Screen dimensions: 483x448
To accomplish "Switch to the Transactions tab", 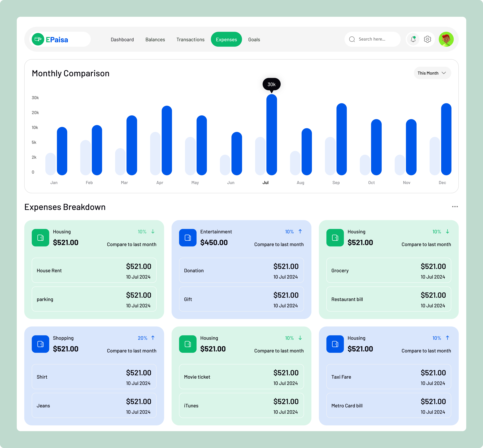I will click(190, 39).
